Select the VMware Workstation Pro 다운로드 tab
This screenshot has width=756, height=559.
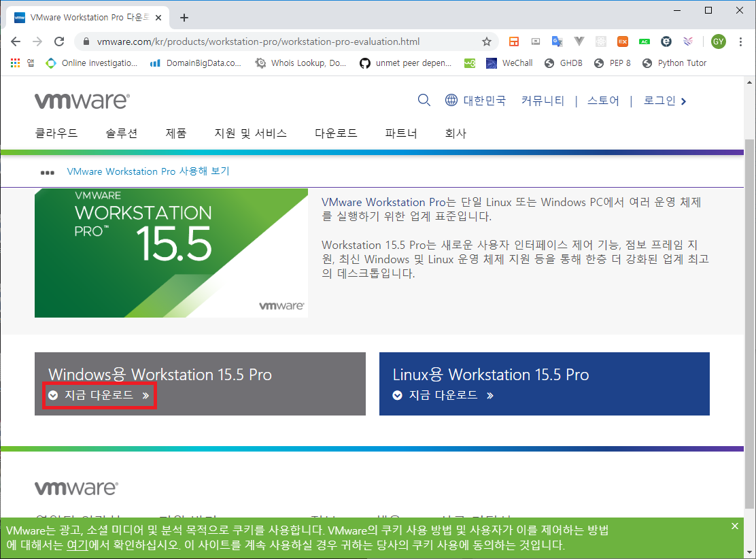click(x=88, y=18)
